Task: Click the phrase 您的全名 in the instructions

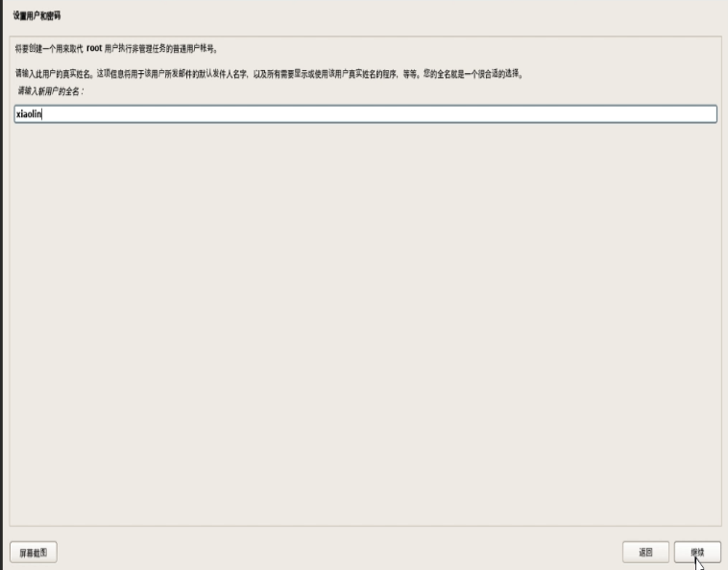Action: [x=438, y=73]
